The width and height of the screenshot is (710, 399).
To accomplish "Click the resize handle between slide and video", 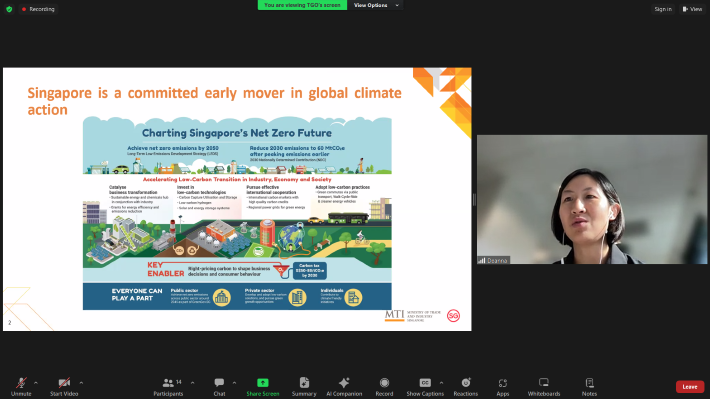I will [x=474, y=199].
